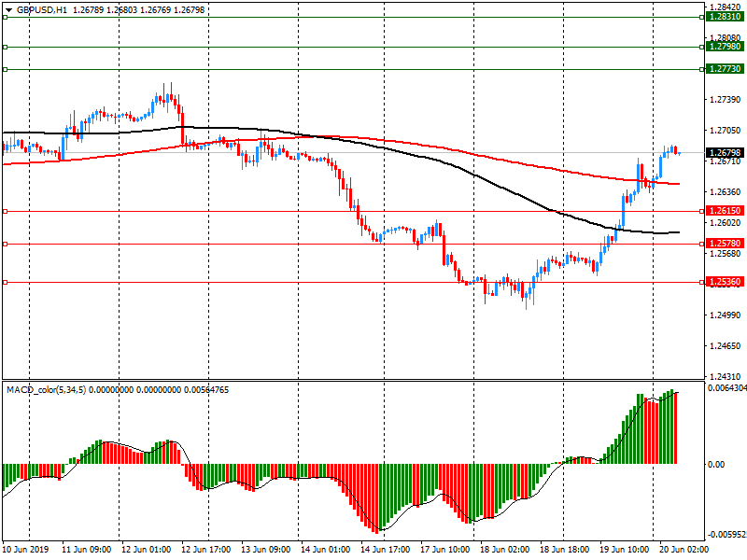Viewport: 747px width, 560px height.
Task: Click time axis label 20 Jun 02:00
Action: (684, 549)
